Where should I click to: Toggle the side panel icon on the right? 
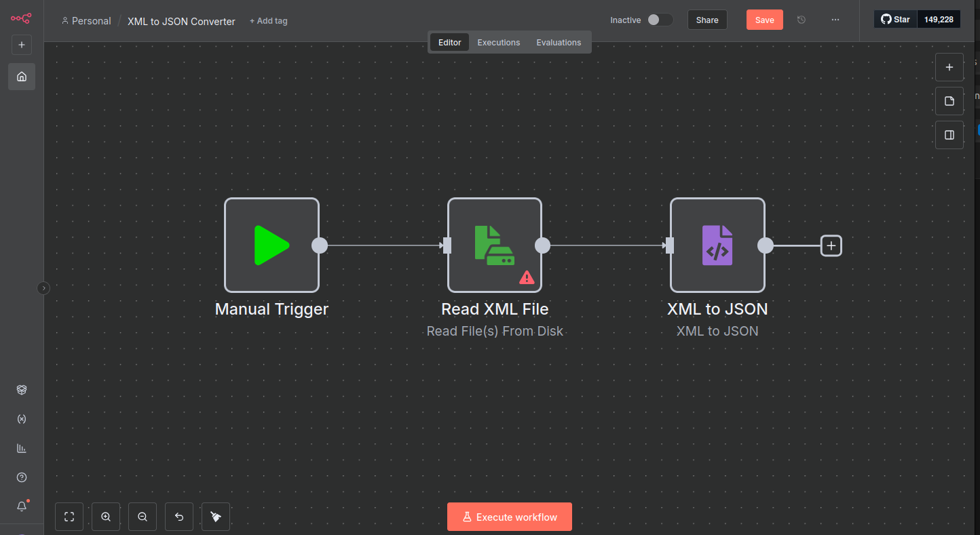949,135
